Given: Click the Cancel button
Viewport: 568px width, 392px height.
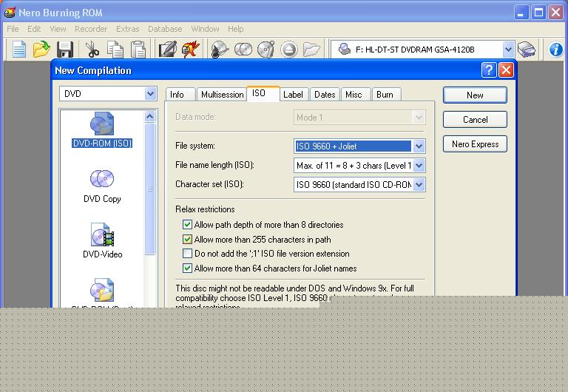Looking at the screenshot, I should pyautogui.click(x=475, y=120).
